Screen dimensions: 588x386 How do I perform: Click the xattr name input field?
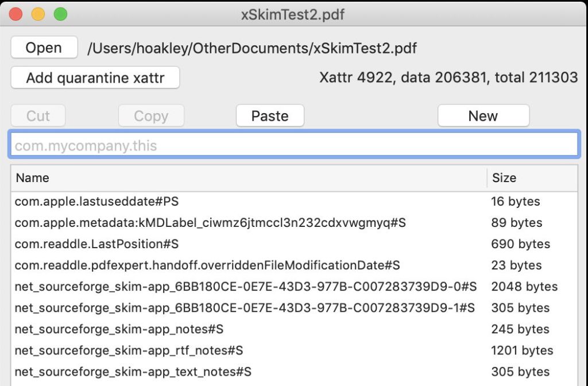click(x=293, y=146)
